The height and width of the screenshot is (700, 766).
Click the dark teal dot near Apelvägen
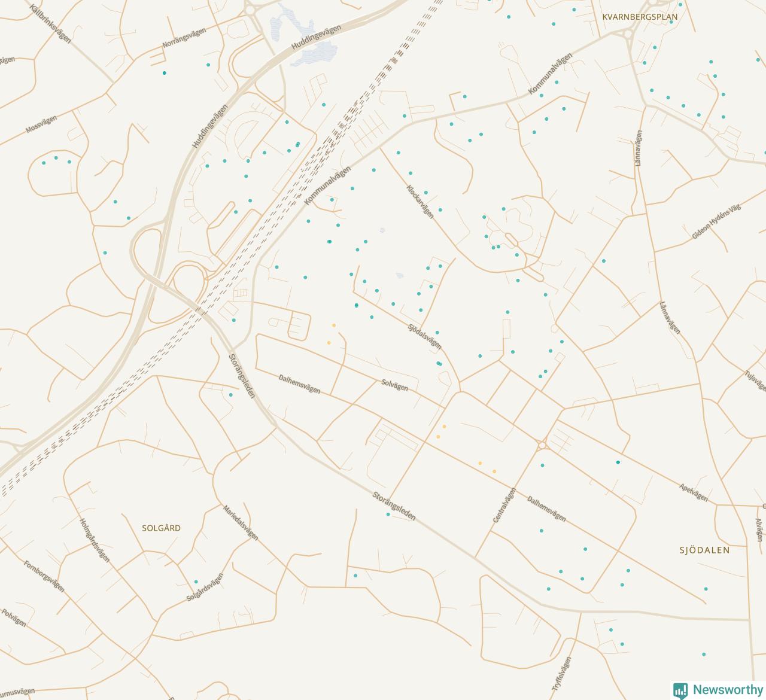click(618, 462)
